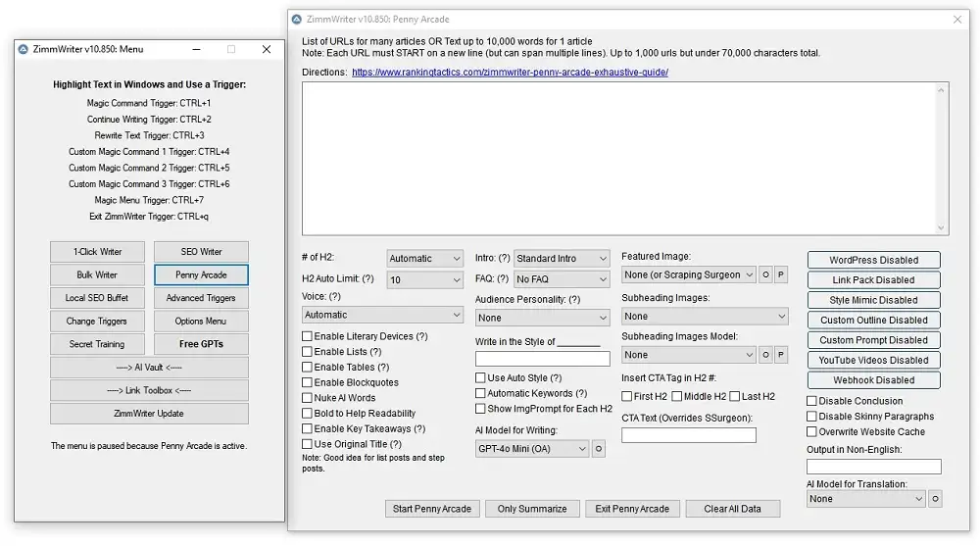980x546 pixels.
Task: Click the ZimmWriter icon in Menu window title bar
Action: [x=24, y=49]
